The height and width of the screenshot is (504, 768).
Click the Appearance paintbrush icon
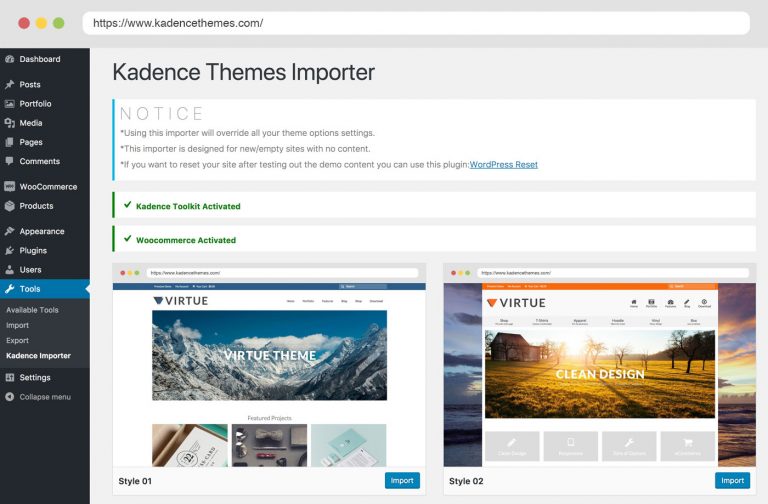(x=9, y=231)
